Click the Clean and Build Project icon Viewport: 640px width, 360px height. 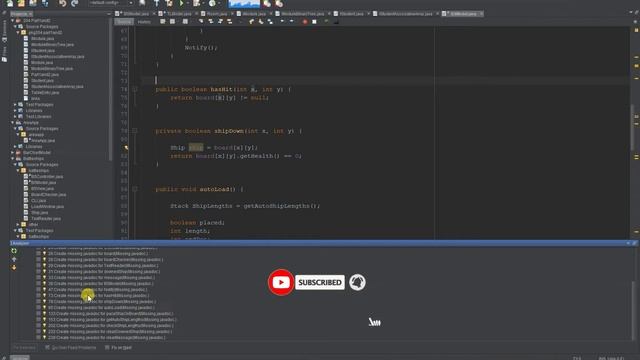169,3
